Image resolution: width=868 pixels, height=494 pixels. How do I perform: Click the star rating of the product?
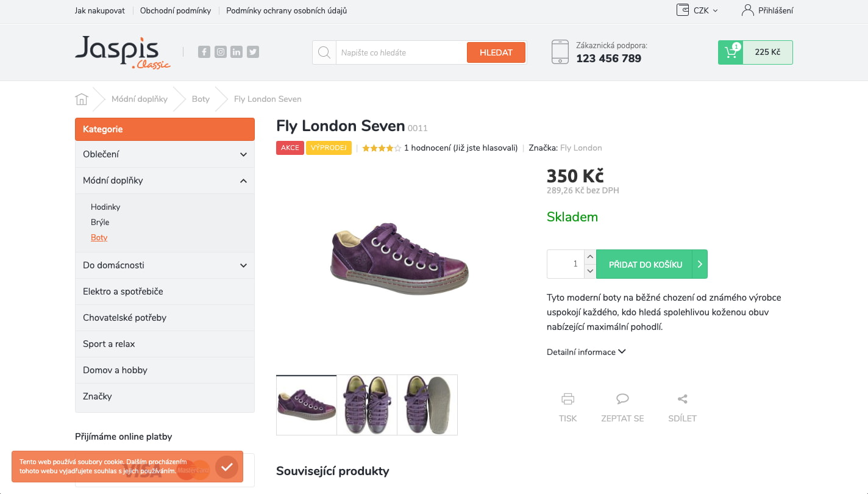(x=382, y=148)
